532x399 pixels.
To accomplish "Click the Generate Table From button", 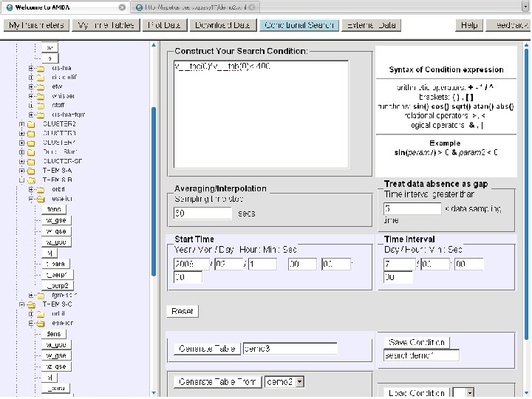I will click(x=217, y=382).
